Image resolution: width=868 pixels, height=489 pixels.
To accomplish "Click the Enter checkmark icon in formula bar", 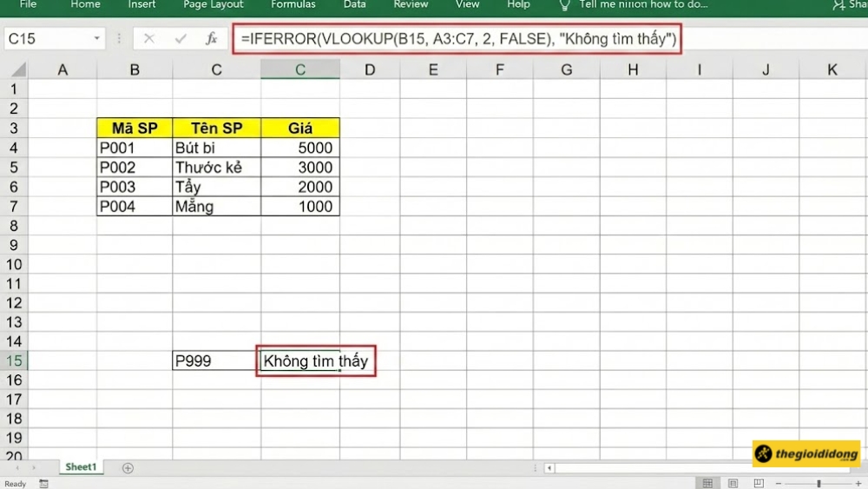I will [x=181, y=39].
